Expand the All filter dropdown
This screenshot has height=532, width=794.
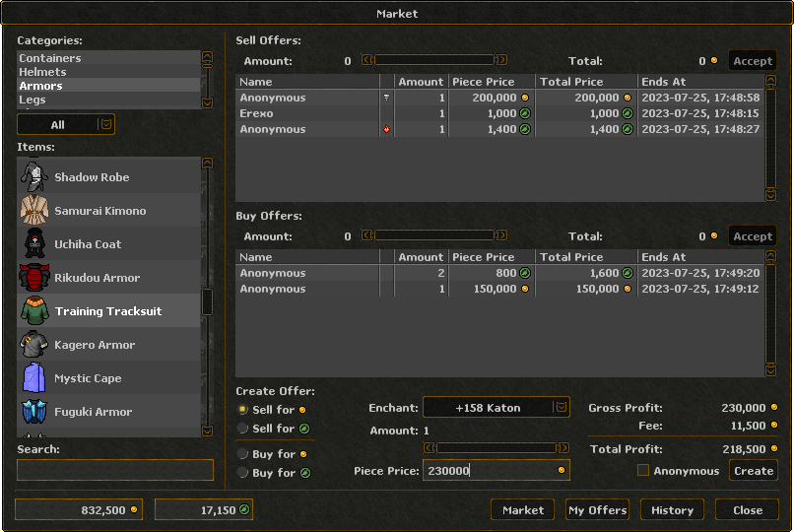(106, 124)
